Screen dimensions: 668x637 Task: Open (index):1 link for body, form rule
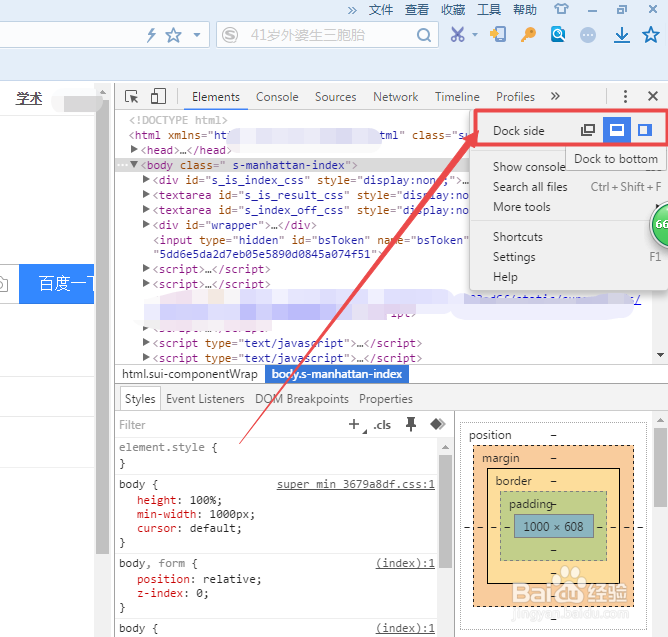click(405, 563)
